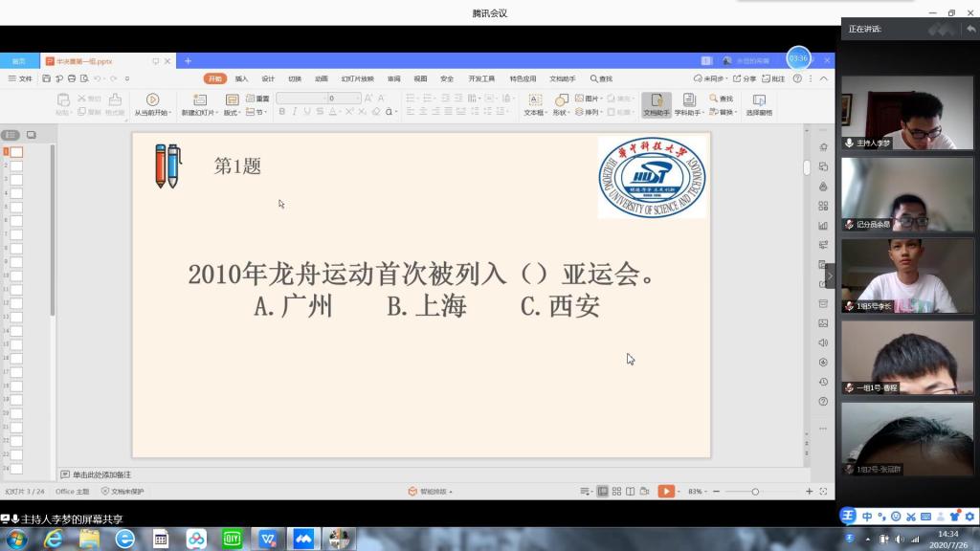Click the chart icon in right sidebar
This screenshot has height=551, width=980.
(823, 226)
